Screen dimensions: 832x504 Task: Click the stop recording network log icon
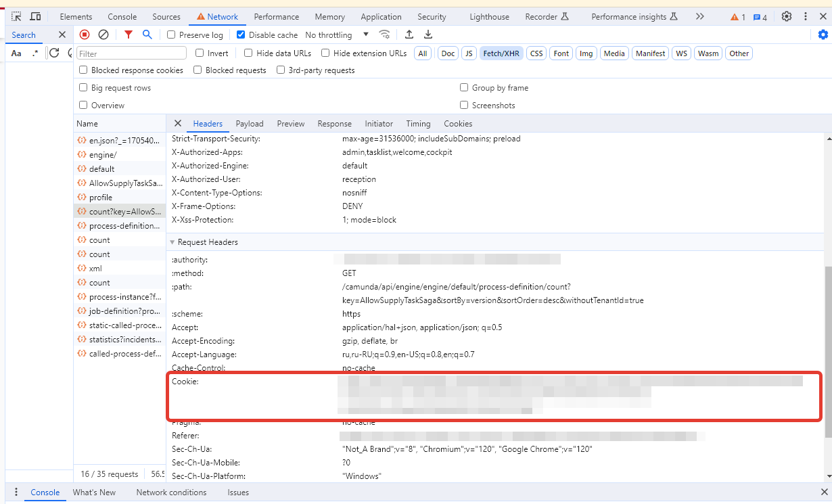point(85,35)
